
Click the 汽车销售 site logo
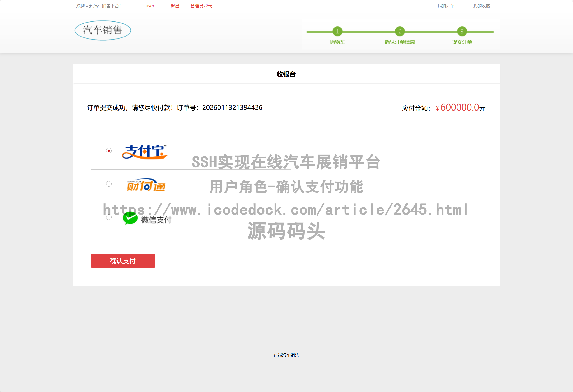(102, 30)
